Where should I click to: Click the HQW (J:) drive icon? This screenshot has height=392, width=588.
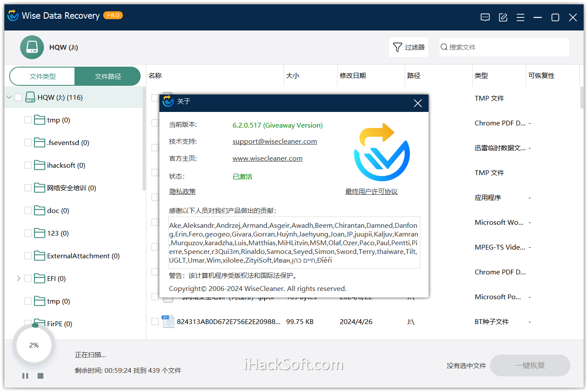coord(32,47)
